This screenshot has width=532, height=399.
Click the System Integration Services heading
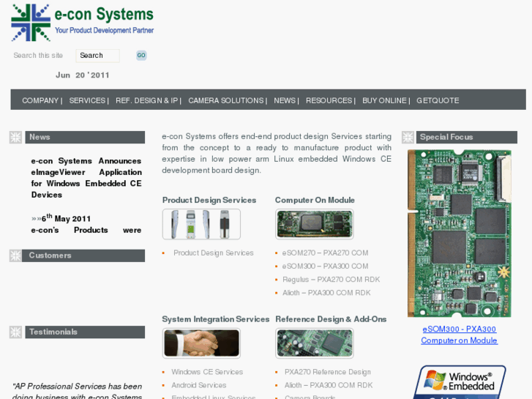tap(215, 319)
